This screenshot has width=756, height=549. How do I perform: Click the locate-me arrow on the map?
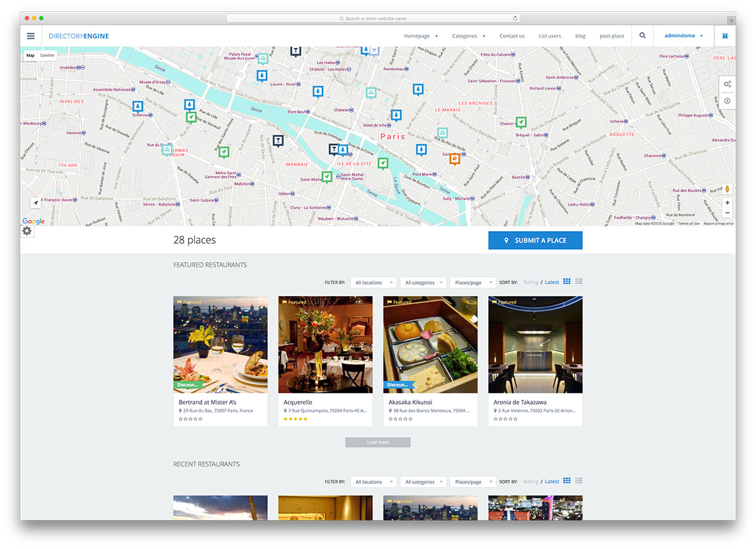point(36,203)
